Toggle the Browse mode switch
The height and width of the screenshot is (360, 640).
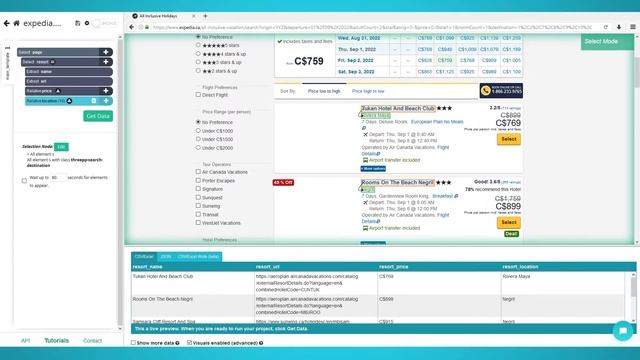click(104, 23)
